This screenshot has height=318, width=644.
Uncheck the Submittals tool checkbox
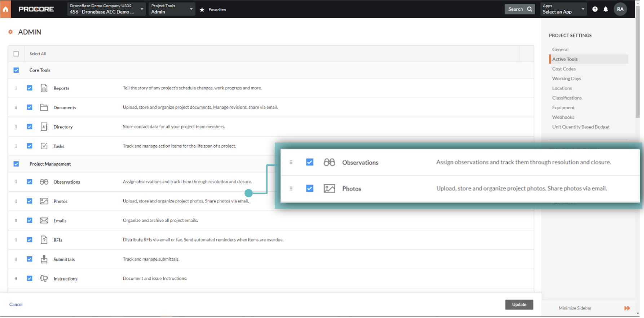pyautogui.click(x=30, y=259)
